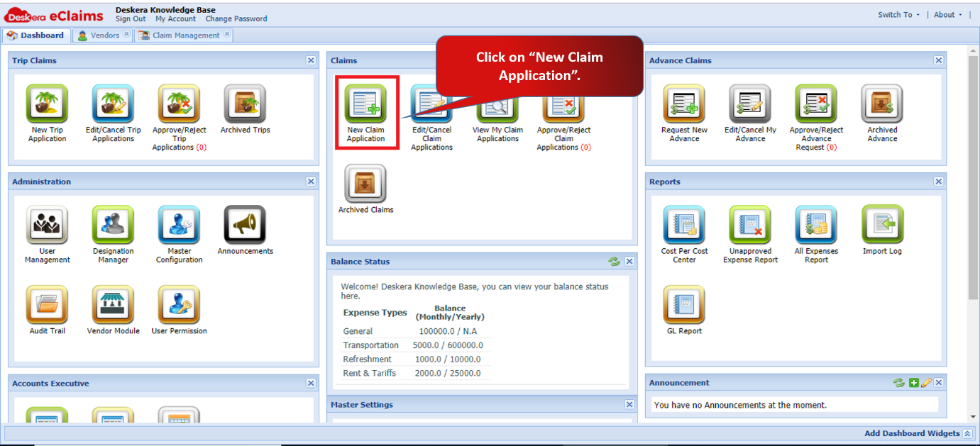Screen dimensions: 980x446
Task: Close the Advance Claims widget
Action: click(x=938, y=60)
